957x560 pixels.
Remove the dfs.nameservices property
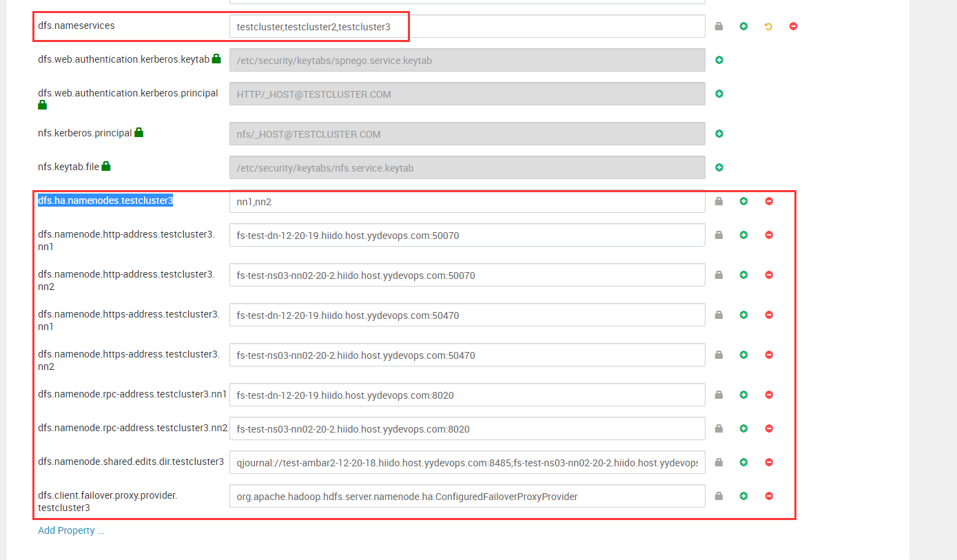coord(793,27)
